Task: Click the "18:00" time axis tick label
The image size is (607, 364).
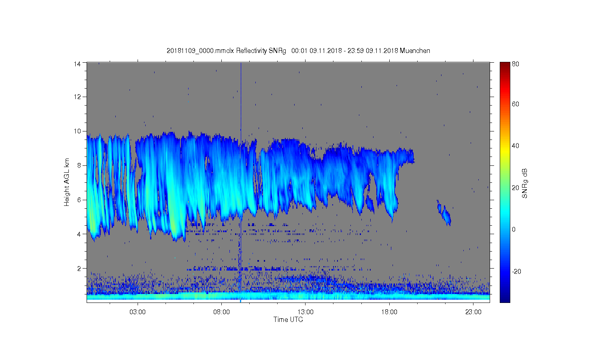Action: pyautogui.click(x=389, y=312)
